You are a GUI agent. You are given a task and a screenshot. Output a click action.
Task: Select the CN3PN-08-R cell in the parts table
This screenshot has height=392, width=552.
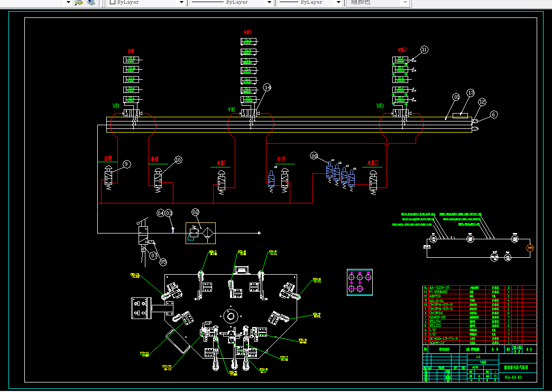444,305
